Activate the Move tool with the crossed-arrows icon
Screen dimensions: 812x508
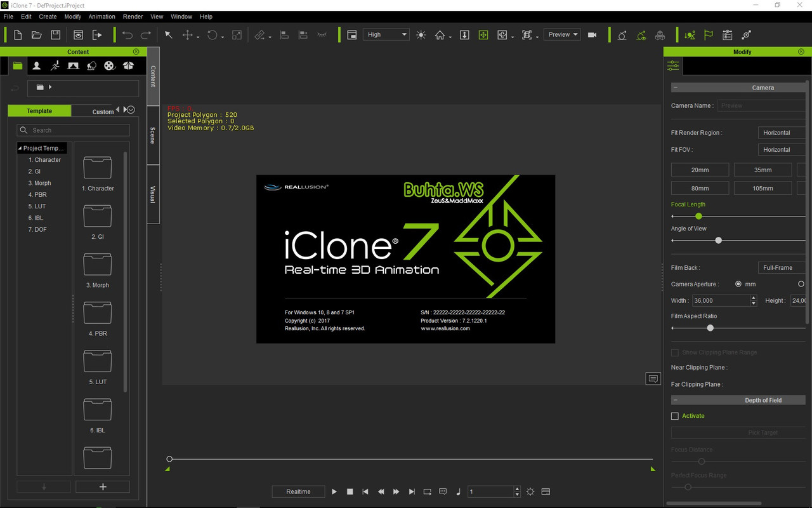point(187,35)
